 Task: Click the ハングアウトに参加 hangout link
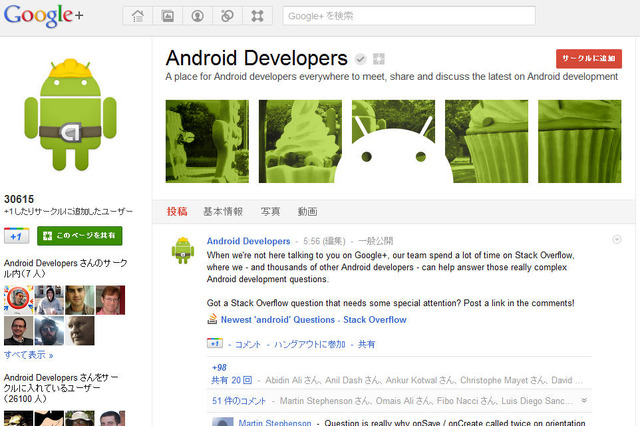point(309,344)
